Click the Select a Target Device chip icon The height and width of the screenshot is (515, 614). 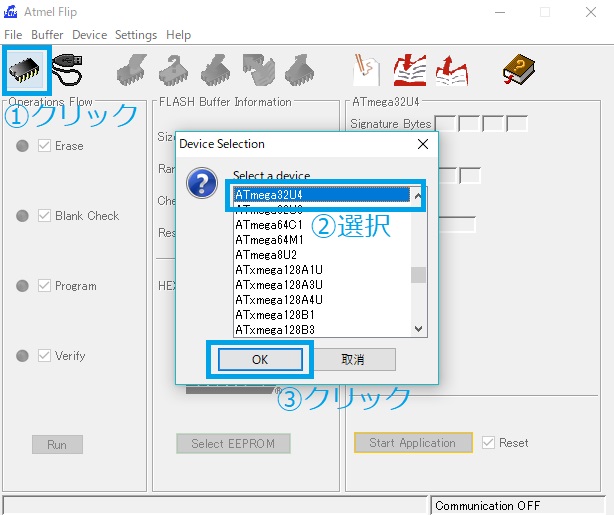click(25, 70)
